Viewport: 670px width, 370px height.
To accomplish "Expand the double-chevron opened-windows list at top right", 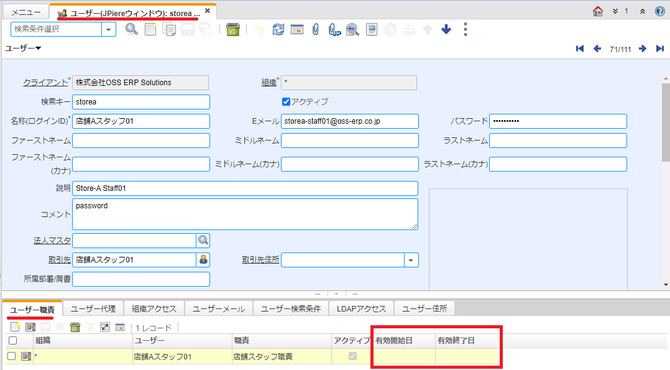I will pos(615,11).
